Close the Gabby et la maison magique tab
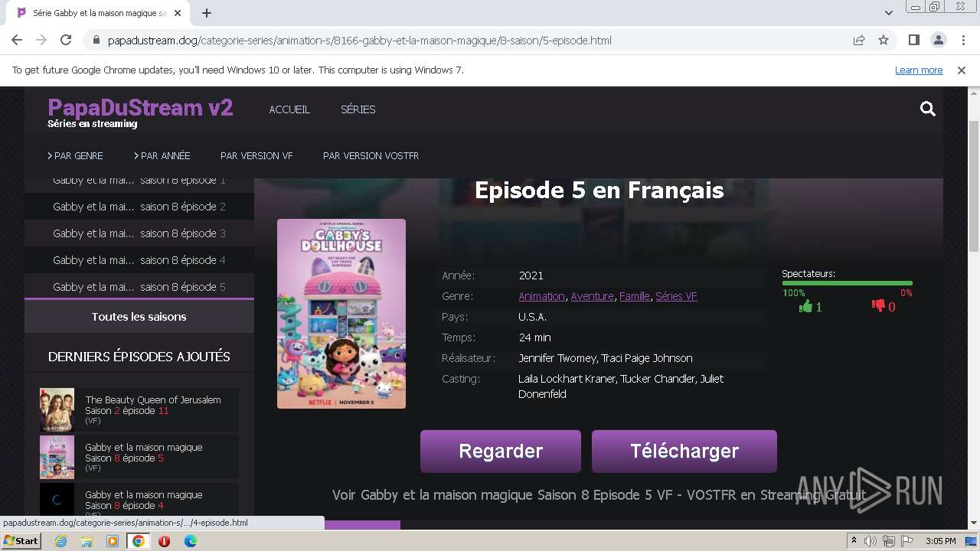The height and width of the screenshot is (551, 980). click(177, 13)
